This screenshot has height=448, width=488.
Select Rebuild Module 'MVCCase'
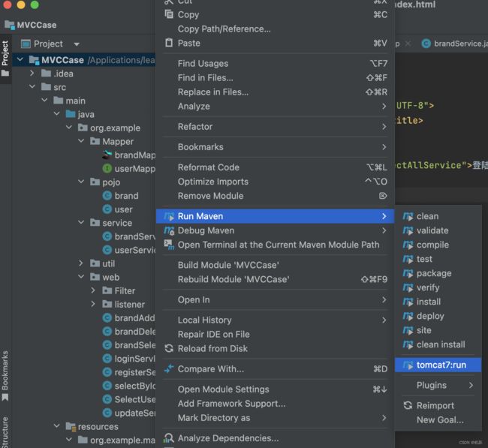pos(275,279)
